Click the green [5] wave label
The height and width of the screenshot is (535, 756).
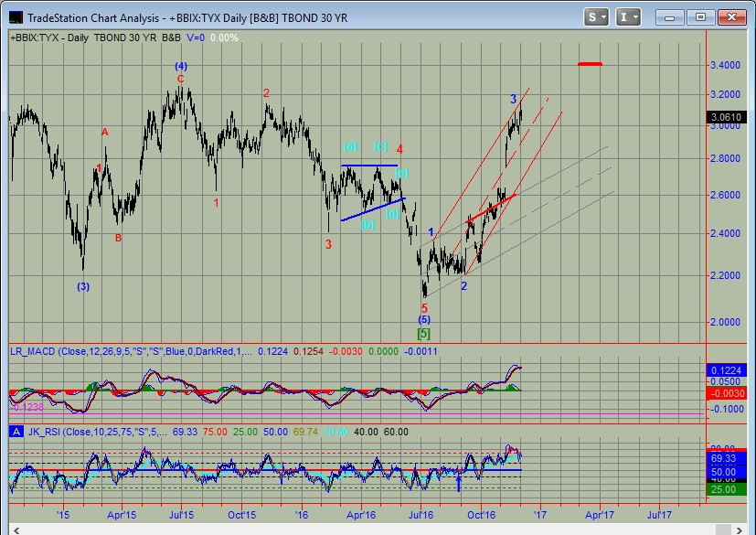coord(423,334)
